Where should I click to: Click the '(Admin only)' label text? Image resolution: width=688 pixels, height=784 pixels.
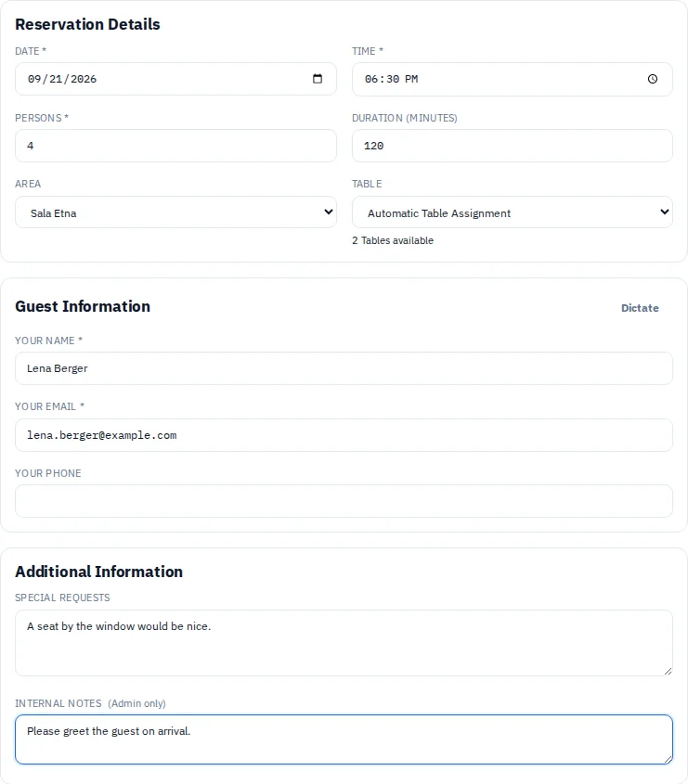pyautogui.click(x=136, y=703)
